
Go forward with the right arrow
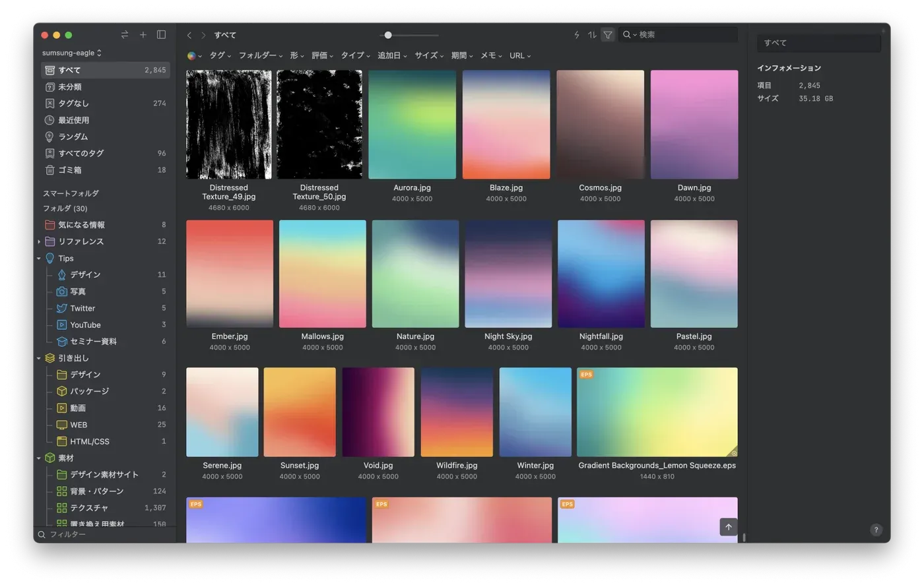pyautogui.click(x=203, y=35)
